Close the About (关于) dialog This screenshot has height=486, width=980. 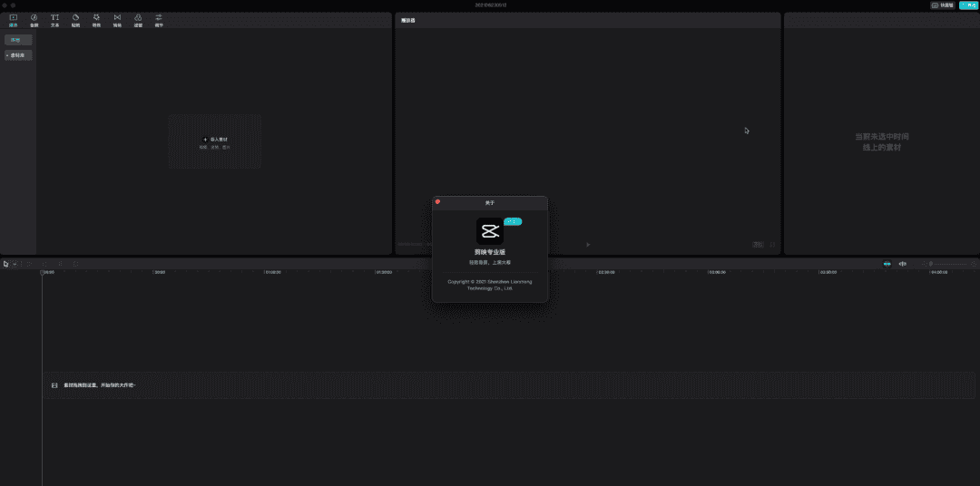(437, 201)
